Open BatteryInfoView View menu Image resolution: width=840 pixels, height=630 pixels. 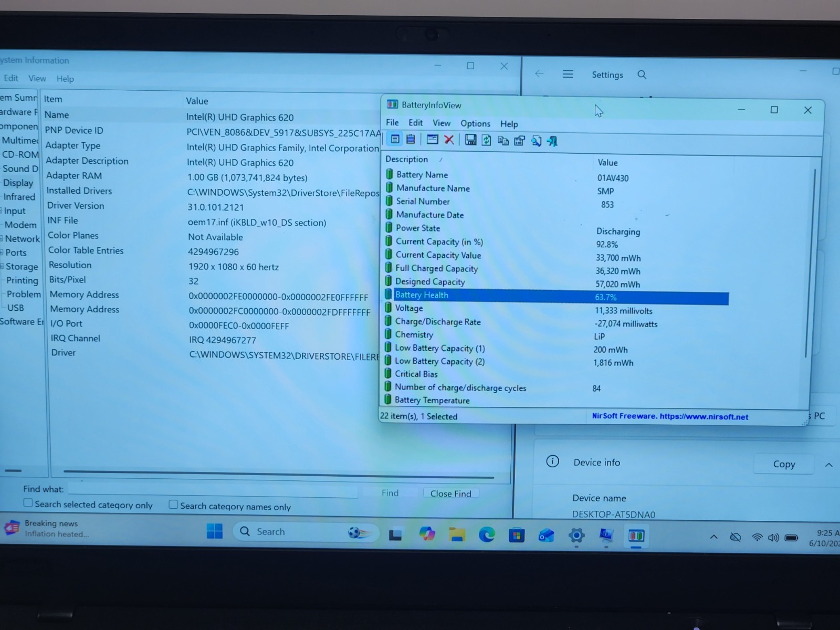(442, 123)
